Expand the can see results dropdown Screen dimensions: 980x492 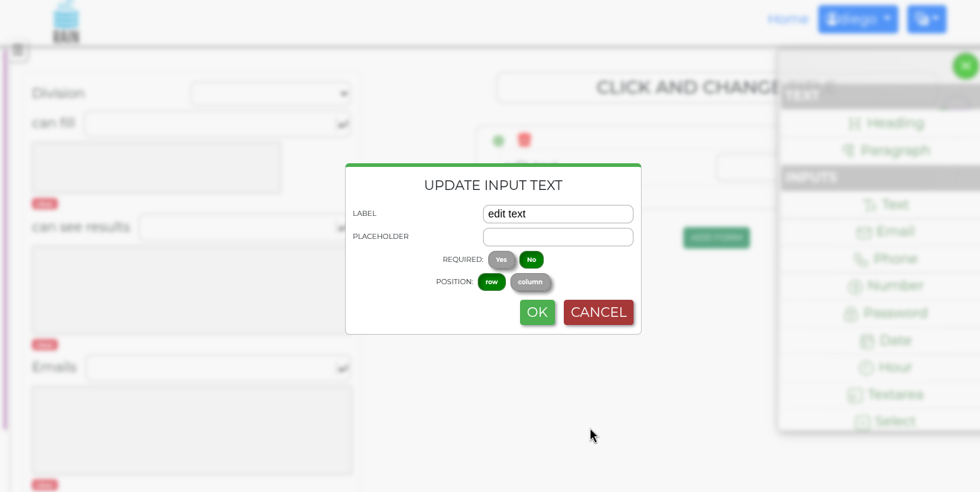tap(246, 227)
